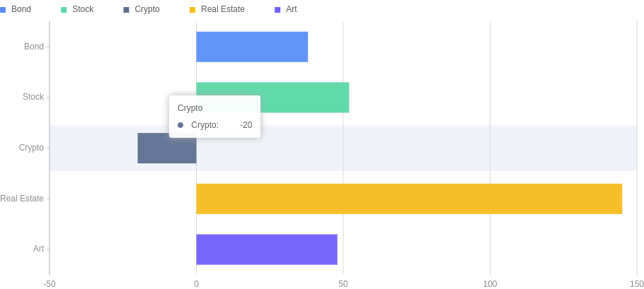Select the yellow Real Estate bar
This screenshot has width=644, height=289.
coord(409,199)
